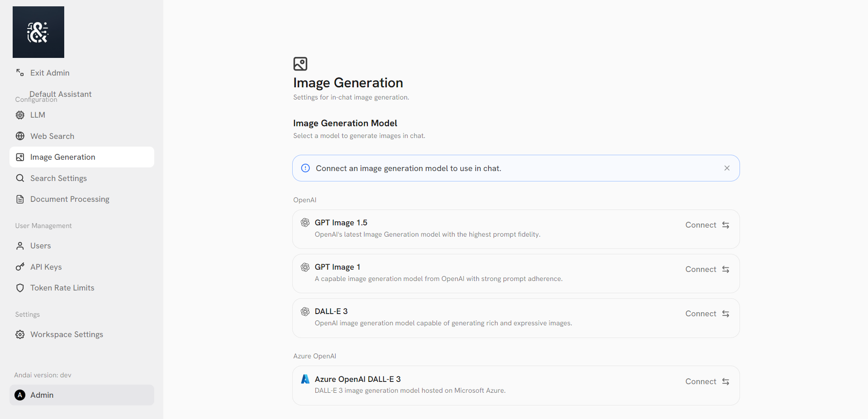868x419 pixels.
Task: Click the Image Generation Model heading
Action: click(x=345, y=123)
